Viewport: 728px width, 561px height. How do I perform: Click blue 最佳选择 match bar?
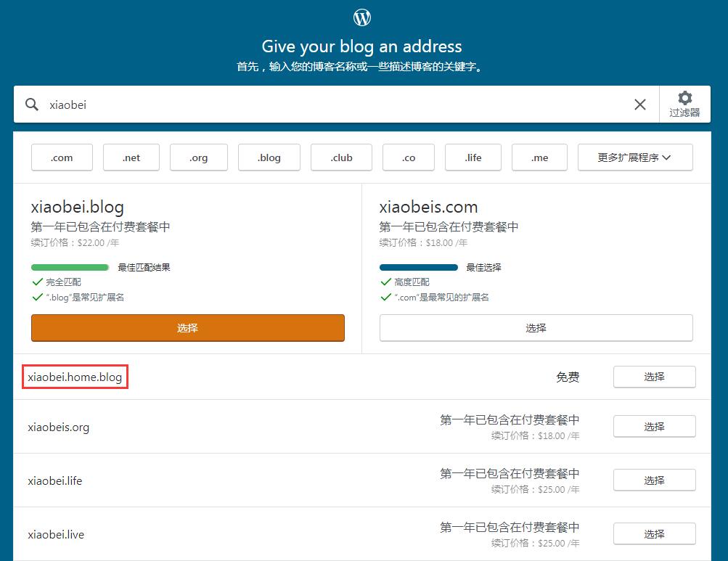pos(419,267)
